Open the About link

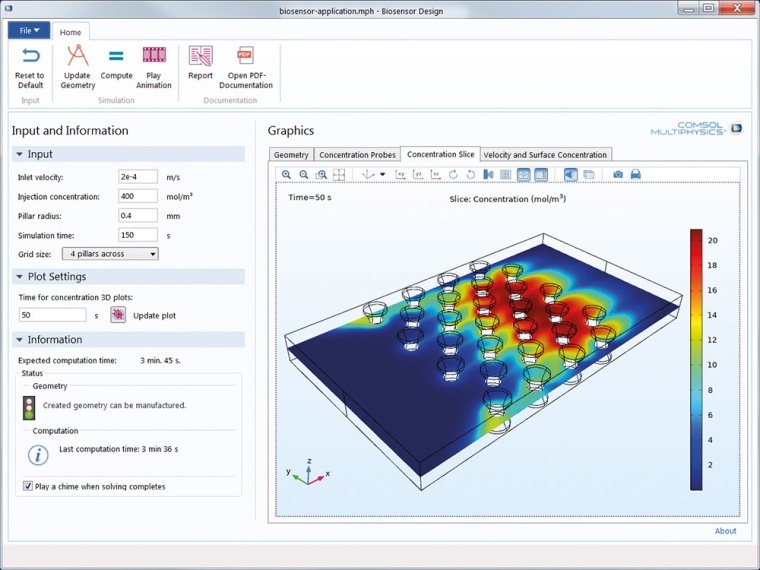pos(725,531)
